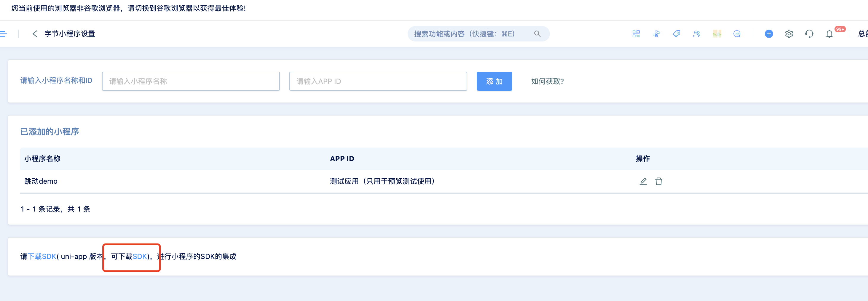This screenshot has width=868, height=301.
Task: Click the uni-app SDK download link
Action: [x=140, y=257]
